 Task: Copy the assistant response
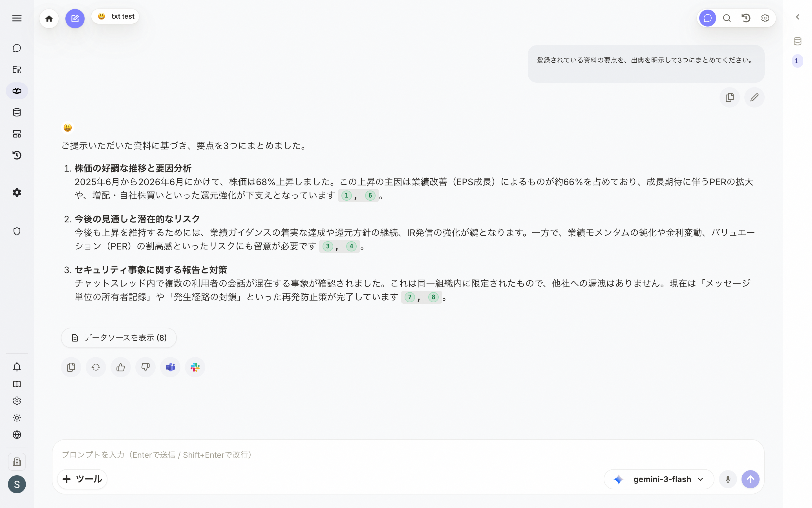[x=71, y=367]
